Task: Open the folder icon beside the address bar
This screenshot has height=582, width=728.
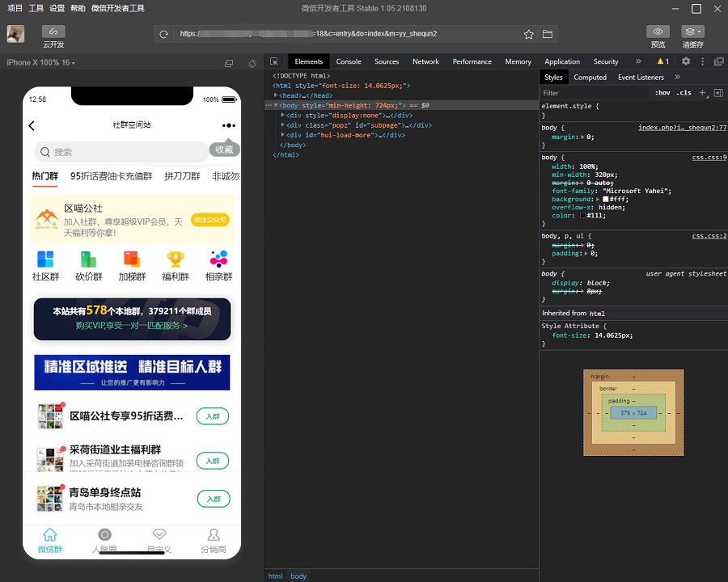Action: (x=548, y=34)
